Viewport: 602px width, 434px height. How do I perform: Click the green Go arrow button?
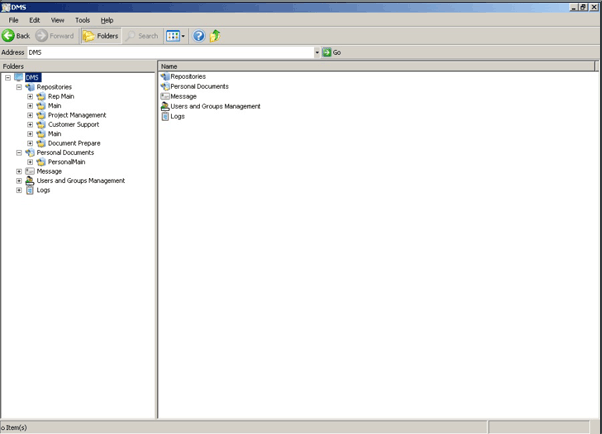(x=327, y=52)
